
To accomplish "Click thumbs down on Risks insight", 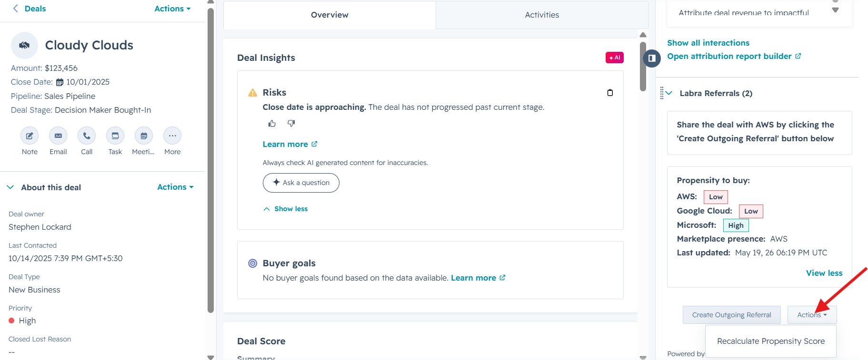I will coord(291,124).
